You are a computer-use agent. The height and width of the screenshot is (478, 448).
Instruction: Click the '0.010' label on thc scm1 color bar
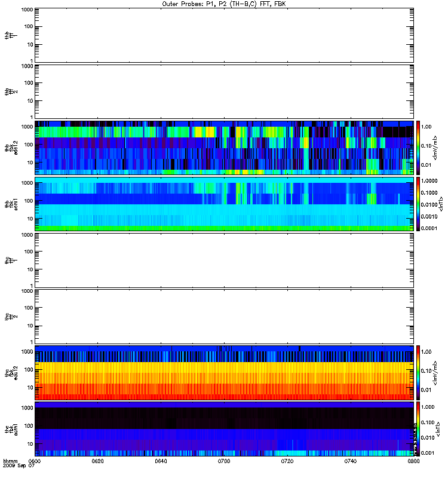[428, 438]
